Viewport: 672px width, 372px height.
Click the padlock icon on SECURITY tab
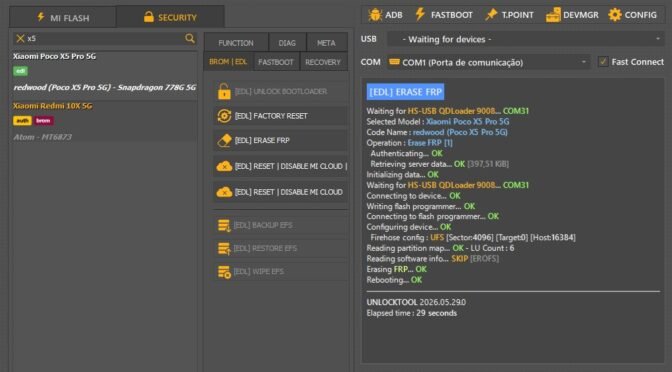(149, 17)
